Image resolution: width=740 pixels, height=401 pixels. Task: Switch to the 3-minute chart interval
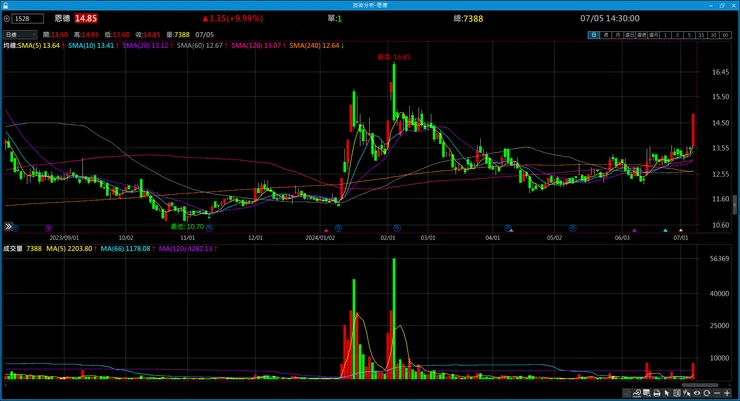pos(678,35)
